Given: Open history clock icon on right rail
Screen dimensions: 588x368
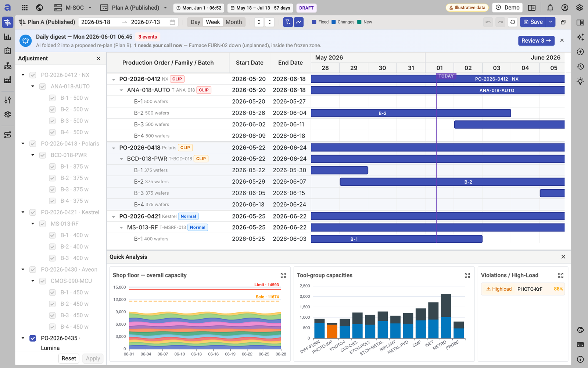Looking at the screenshot, I should [x=580, y=67].
